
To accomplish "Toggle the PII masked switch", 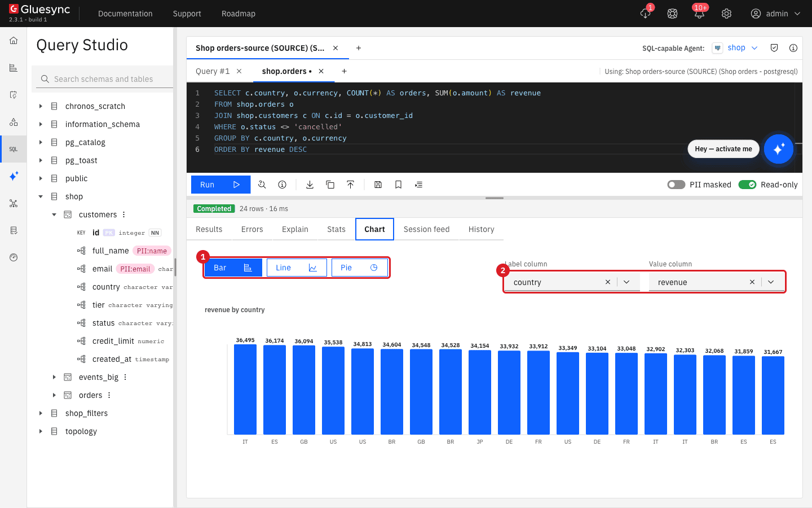I will coord(676,185).
